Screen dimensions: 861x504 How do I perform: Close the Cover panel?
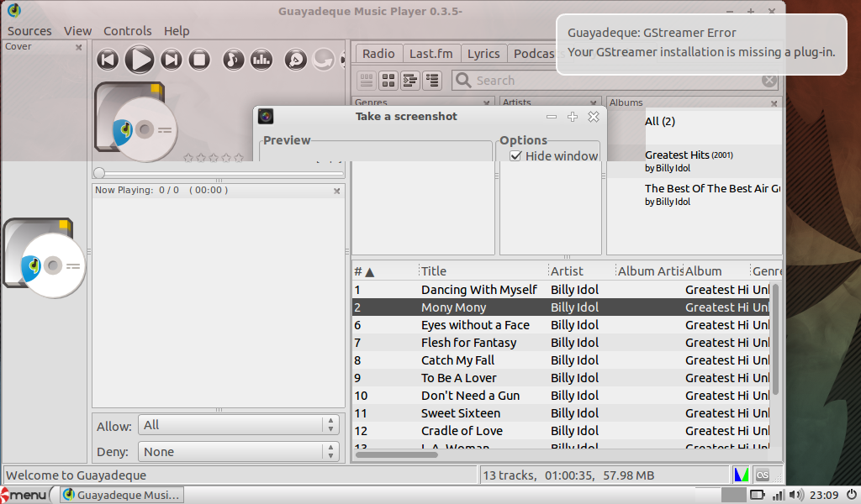78,47
